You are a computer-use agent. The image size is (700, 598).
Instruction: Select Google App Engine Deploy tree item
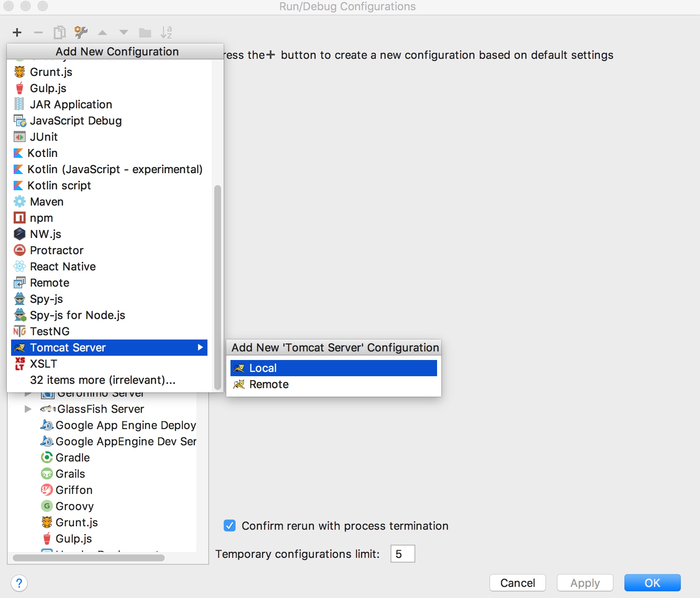(x=118, y=425)
